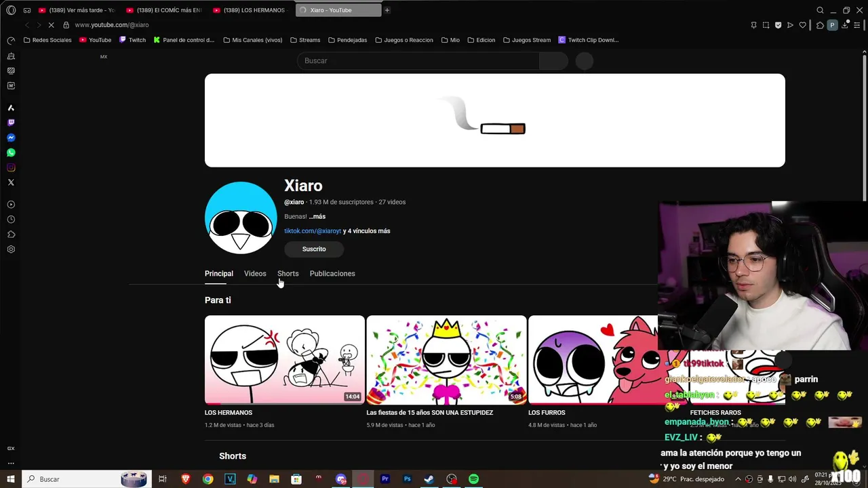Open easy setup sliders icon

pos(857,25)
